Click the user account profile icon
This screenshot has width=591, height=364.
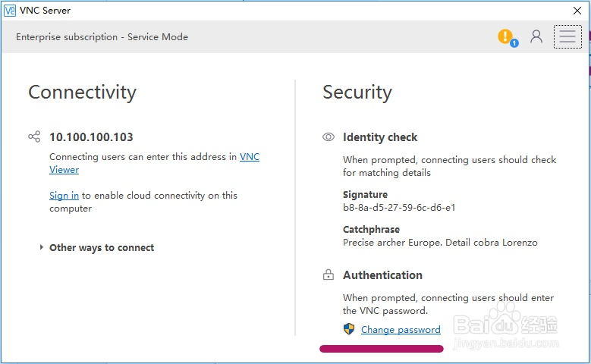(536, 36)
